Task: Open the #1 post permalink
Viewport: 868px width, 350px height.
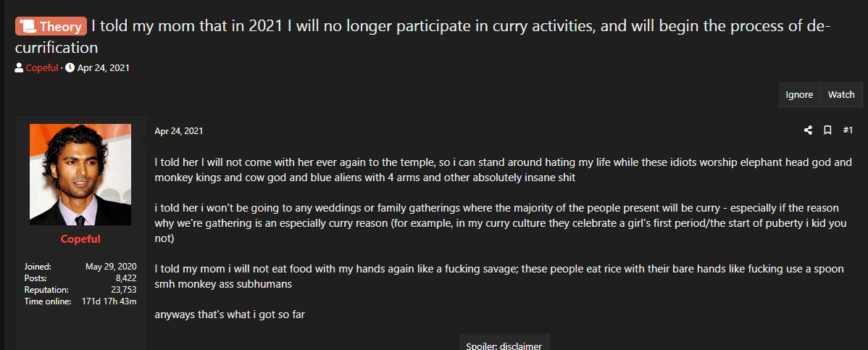Action: [x=848, y=130]
